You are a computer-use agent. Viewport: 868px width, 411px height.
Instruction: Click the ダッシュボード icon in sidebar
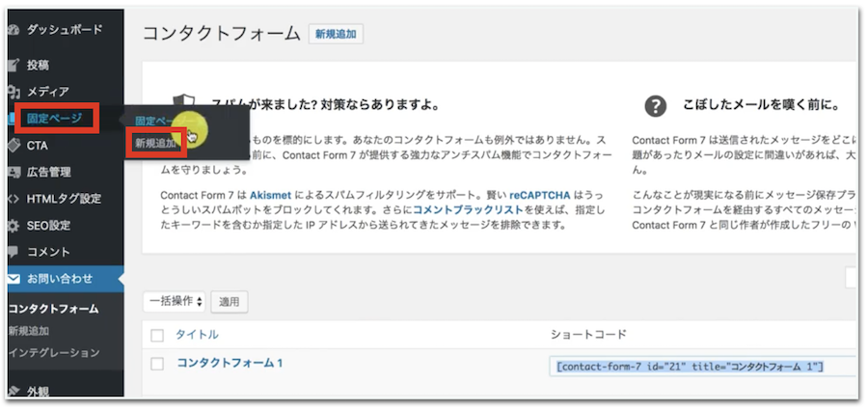pyautogui.click(x=14, y=30)
